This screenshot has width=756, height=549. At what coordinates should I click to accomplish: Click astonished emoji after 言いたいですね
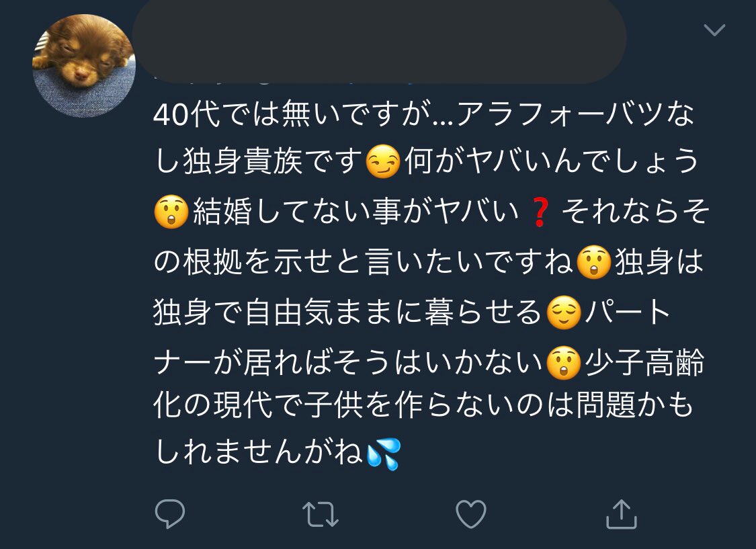[x=594, y=263]
